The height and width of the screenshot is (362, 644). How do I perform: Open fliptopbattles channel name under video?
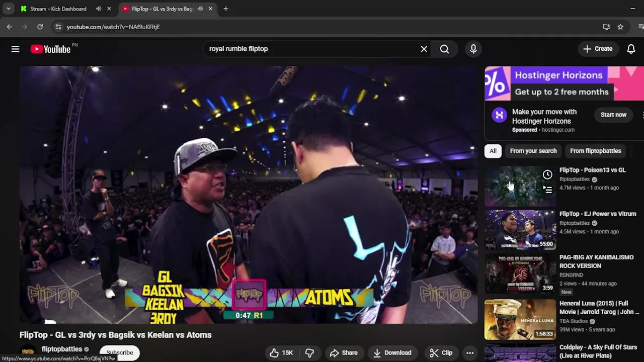pyautogui.click(x=62, y=349)
